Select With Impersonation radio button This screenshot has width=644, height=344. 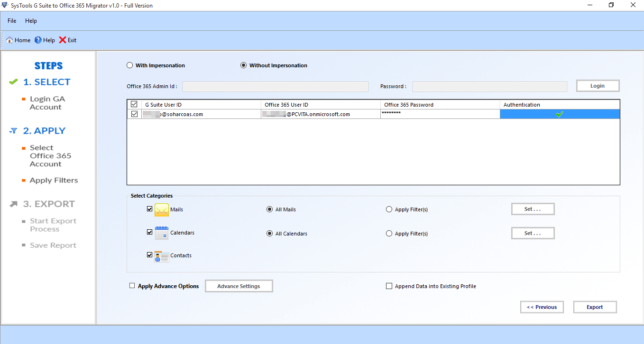[x=129, y=65]
